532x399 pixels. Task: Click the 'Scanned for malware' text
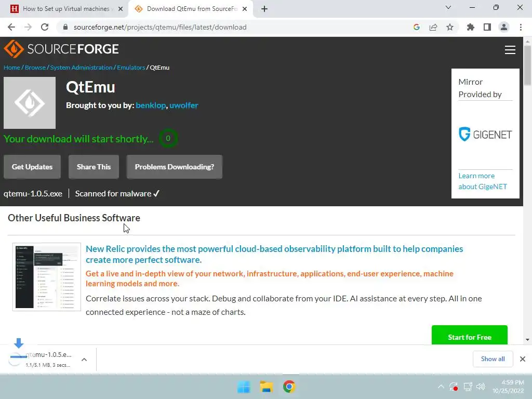(113, 193)
